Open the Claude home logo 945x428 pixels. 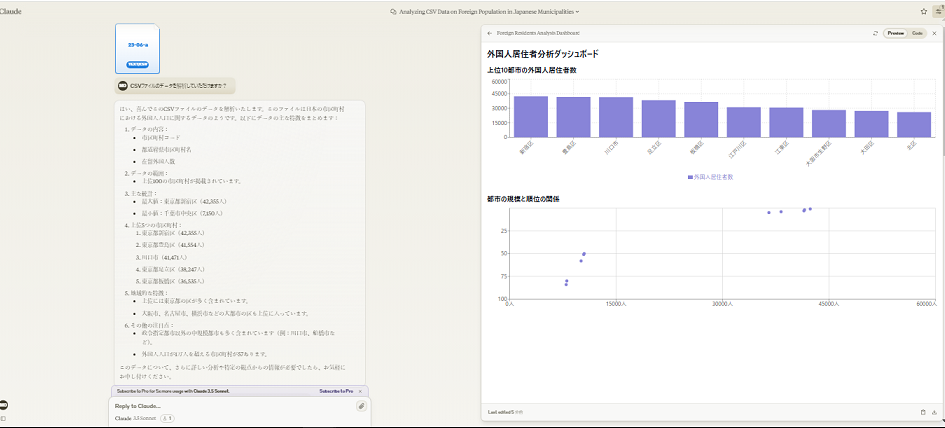coord(10,11)
